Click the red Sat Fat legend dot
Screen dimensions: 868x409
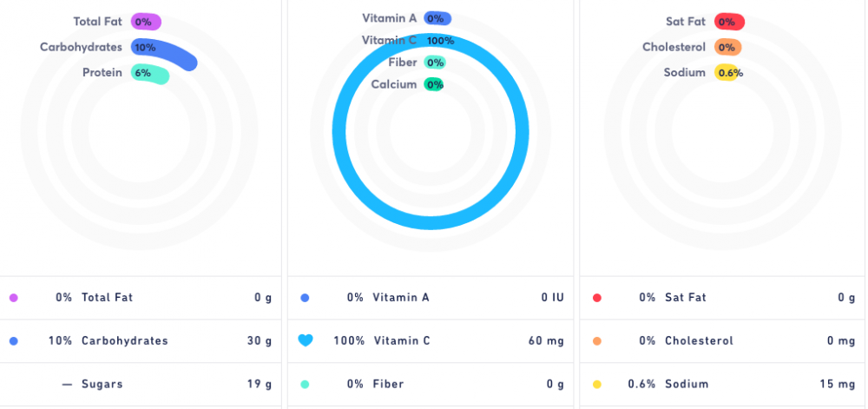(x=596, y=298)
